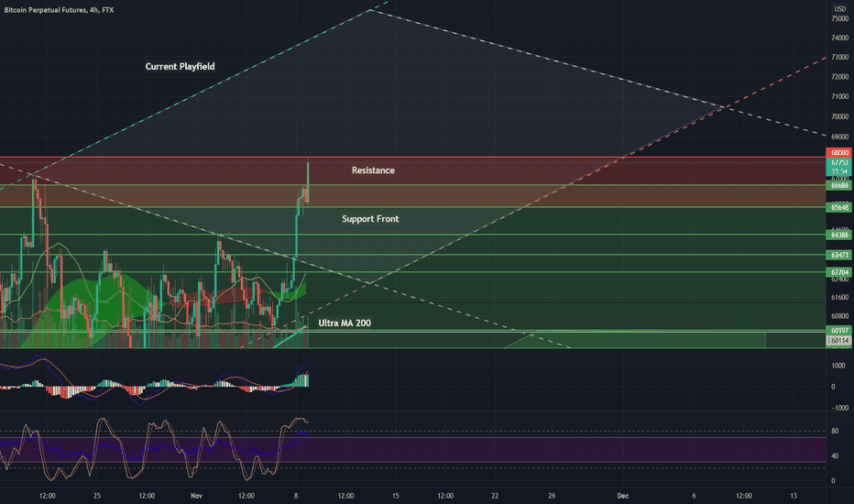Click the 13 date on time axis

pos(794,496)
